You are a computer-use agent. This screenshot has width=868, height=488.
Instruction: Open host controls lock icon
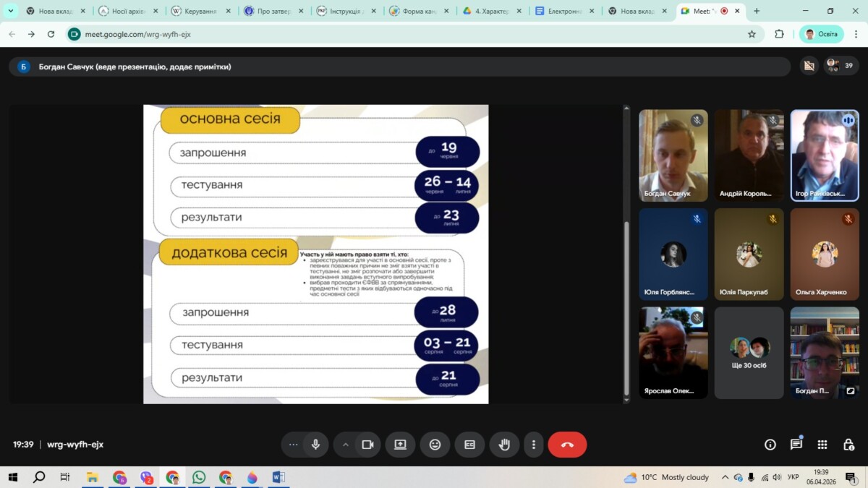point(848,445)
